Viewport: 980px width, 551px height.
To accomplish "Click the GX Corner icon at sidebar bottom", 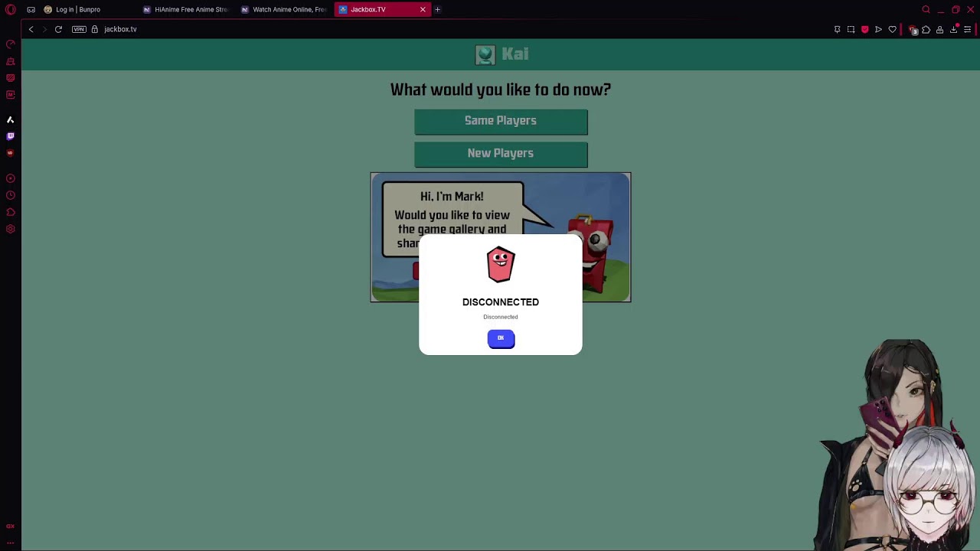I will tap(11, 527).
